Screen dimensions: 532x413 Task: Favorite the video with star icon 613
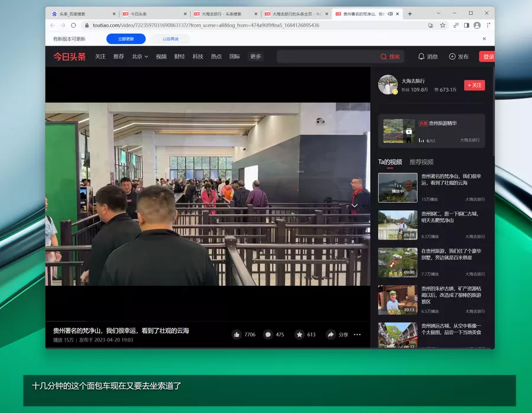(299, 334)
